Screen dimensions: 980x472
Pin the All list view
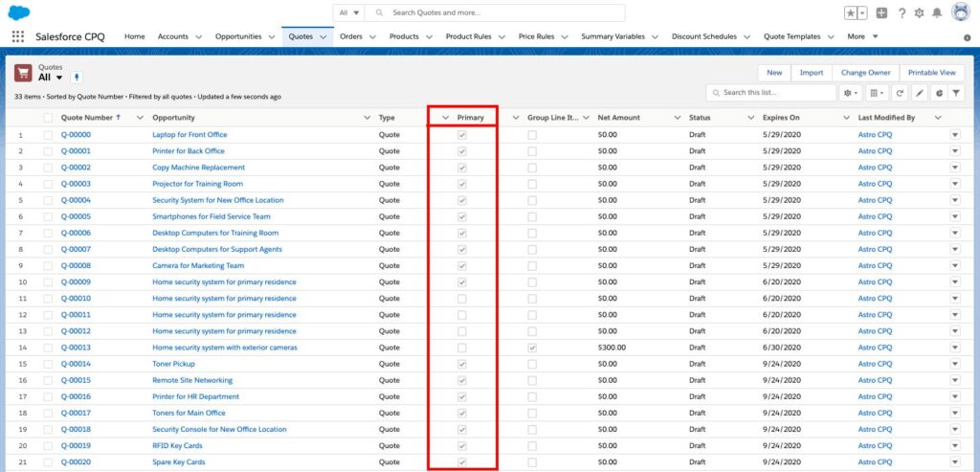tap(78, 78)
